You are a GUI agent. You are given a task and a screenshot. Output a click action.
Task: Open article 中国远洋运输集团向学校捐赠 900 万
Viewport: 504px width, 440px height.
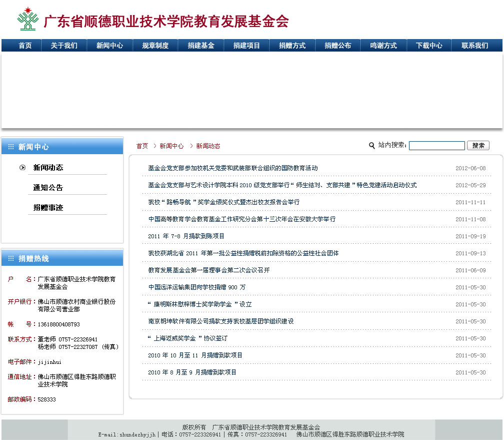(196, 287)
